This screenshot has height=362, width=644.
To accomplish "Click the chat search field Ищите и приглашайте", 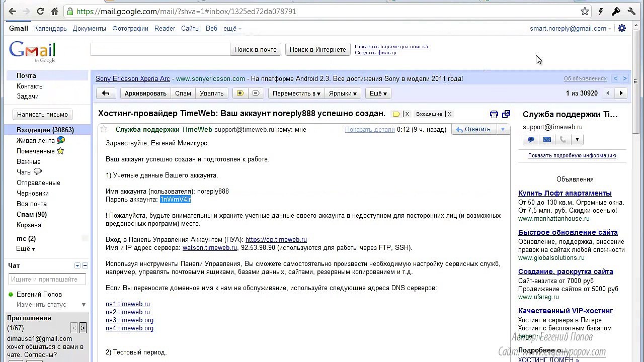I will (47, 279).
